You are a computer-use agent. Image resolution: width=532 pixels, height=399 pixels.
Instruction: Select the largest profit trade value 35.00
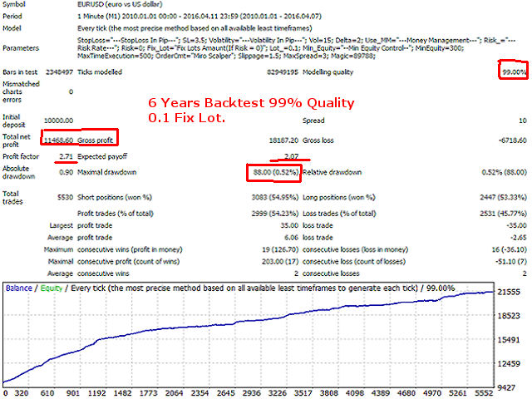click(x=289, y=225)
